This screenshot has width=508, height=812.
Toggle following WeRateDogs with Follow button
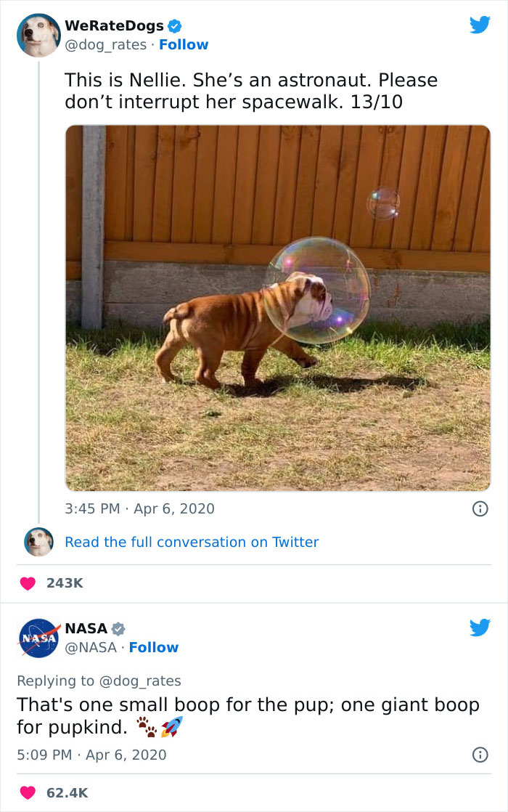(184, 46)
